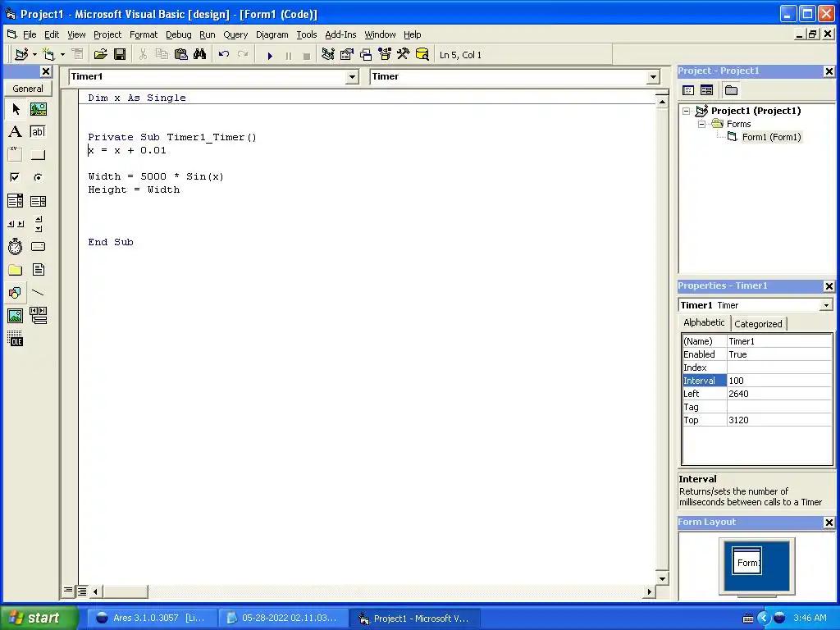Select the OptionButton control tool
Image resolution: width=840 pixels, height=630 pixels.
click(38, 177)
